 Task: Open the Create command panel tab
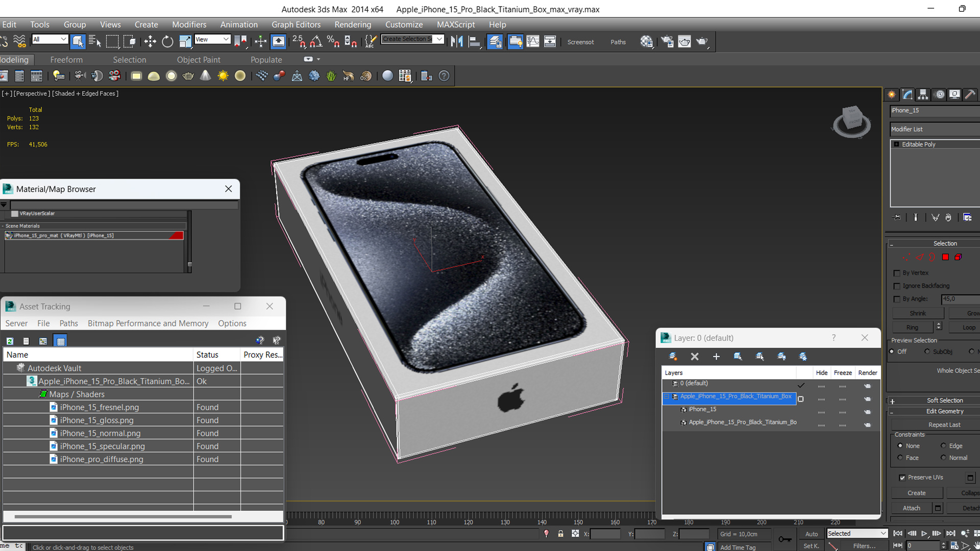892,94
